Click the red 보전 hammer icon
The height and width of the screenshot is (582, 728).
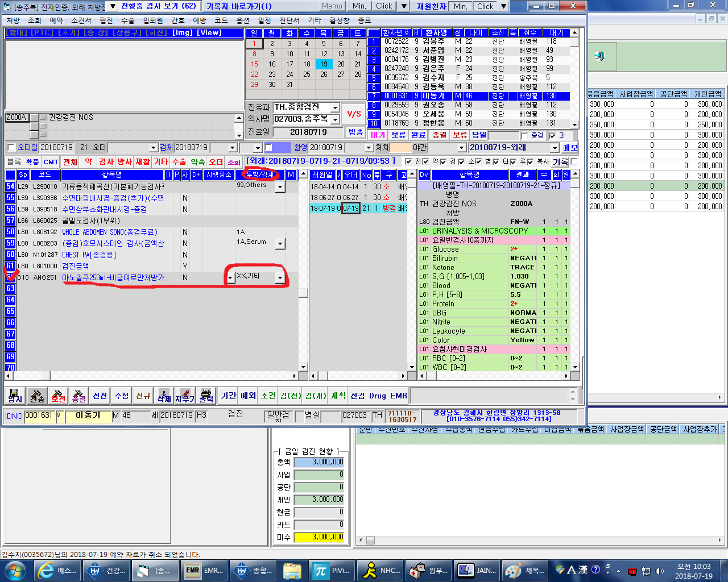58,395
